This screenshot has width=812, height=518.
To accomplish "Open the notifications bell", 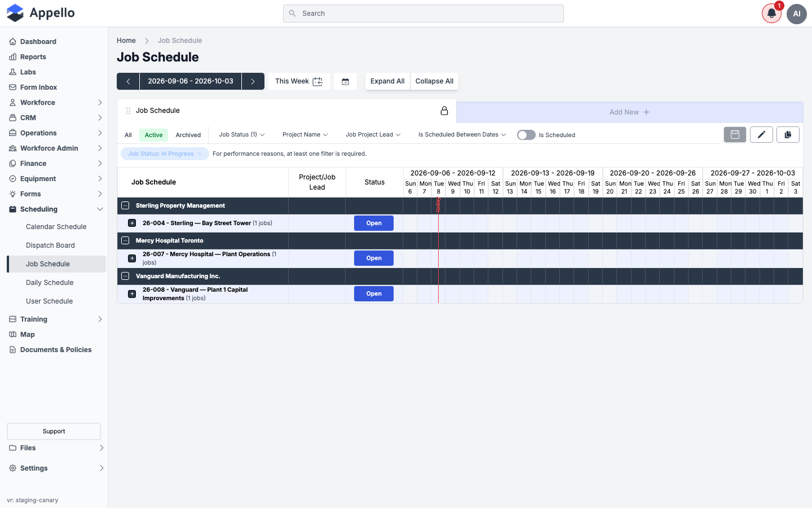I will 771,14.
